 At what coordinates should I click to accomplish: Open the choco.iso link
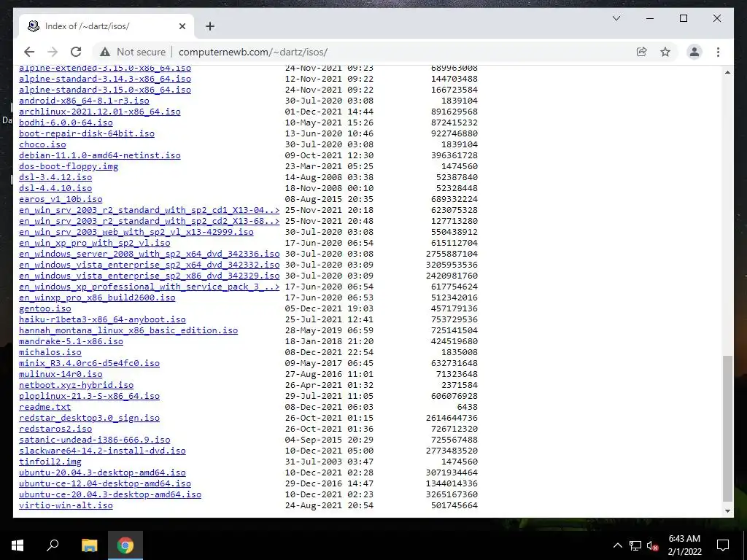(42, 145)
